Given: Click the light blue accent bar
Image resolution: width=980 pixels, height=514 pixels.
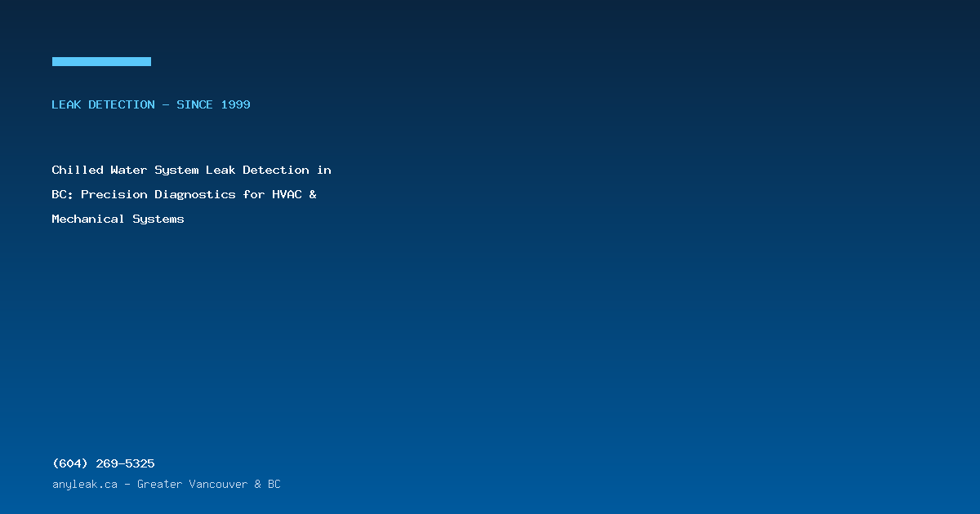Looking at the screenshot, I should pos(101,61).
